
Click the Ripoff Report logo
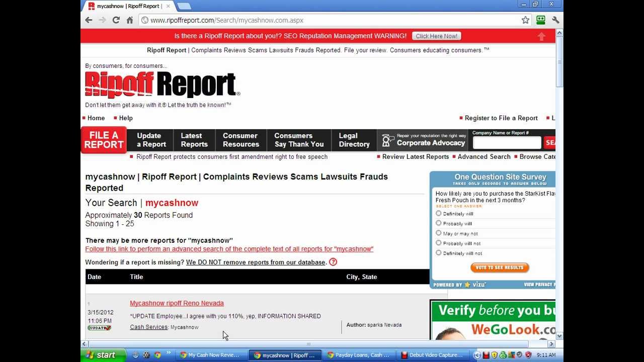(x=163, y=84)
